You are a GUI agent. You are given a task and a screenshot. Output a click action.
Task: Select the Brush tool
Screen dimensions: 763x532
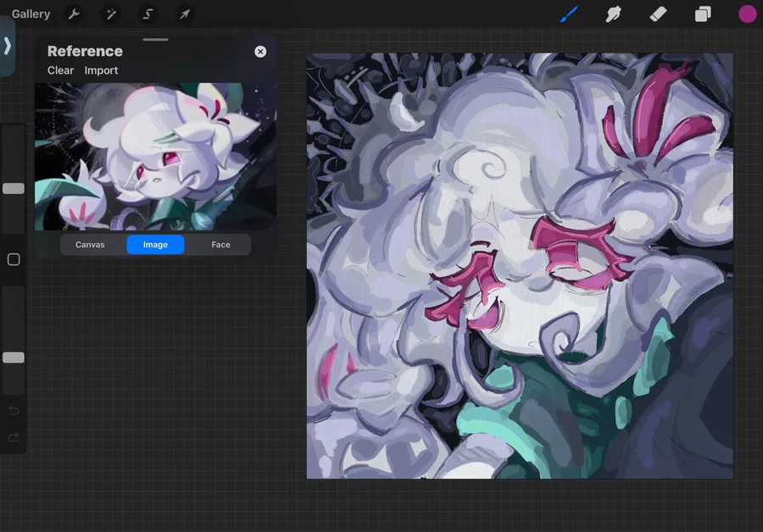[569, 14]
